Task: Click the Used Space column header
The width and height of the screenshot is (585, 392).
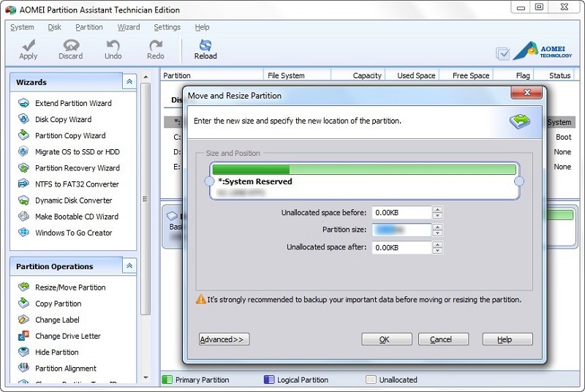Action: point(412,75)
